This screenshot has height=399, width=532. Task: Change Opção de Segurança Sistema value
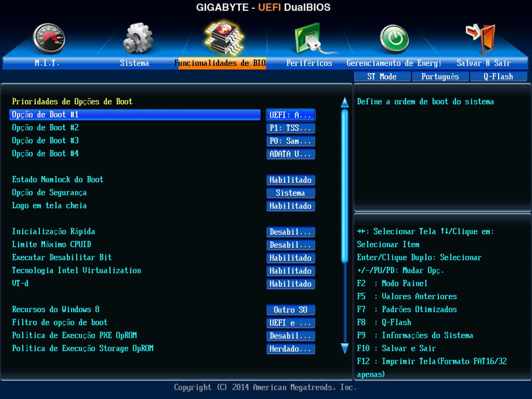click(x=290, y=193)
